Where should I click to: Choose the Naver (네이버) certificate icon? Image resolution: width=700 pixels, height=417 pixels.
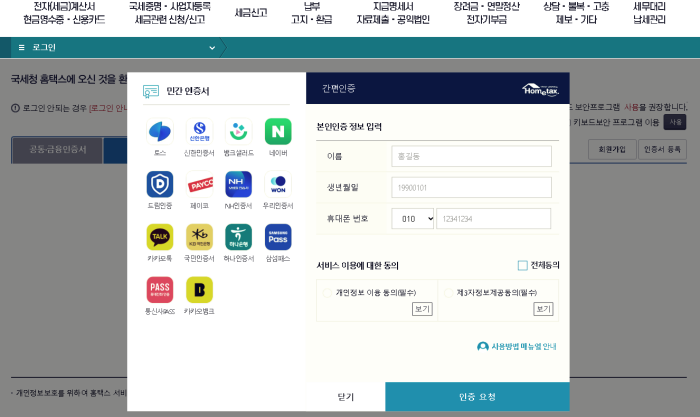pos(278,132)
